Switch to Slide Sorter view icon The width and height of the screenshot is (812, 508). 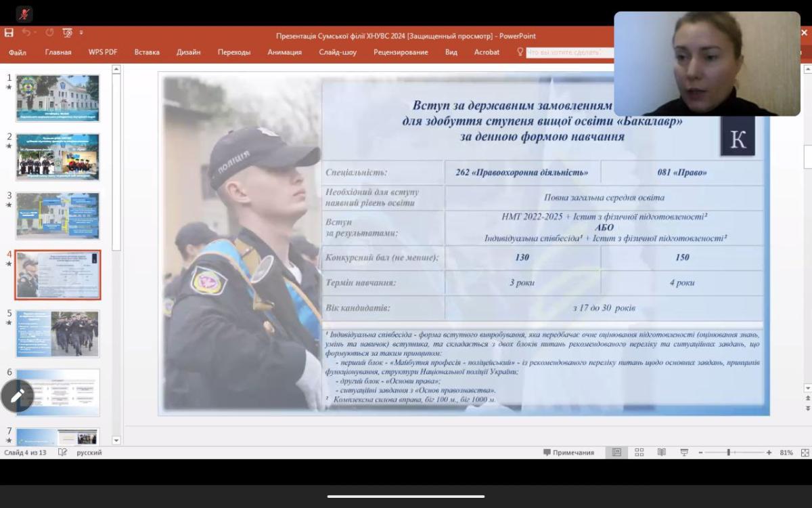[639, 452]
